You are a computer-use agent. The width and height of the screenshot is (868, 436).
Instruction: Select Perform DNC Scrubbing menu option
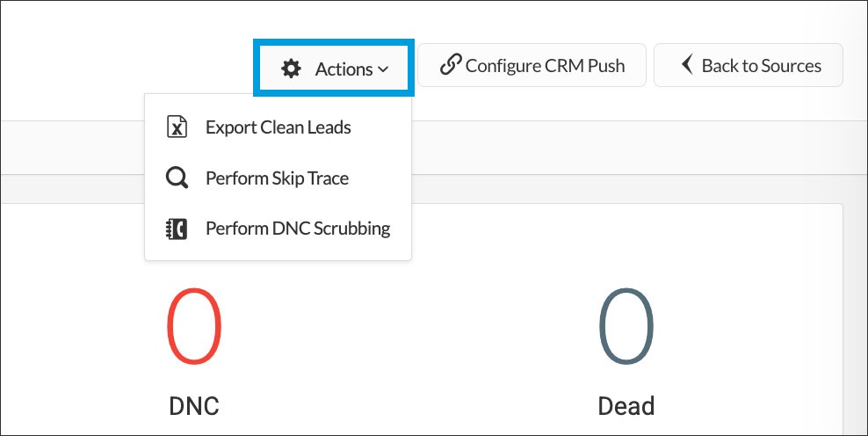pos(297,229)
